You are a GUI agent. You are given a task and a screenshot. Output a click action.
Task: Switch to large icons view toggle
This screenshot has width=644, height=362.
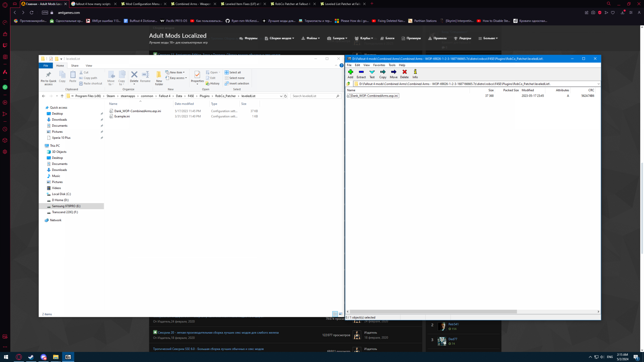tap(340, 314)
